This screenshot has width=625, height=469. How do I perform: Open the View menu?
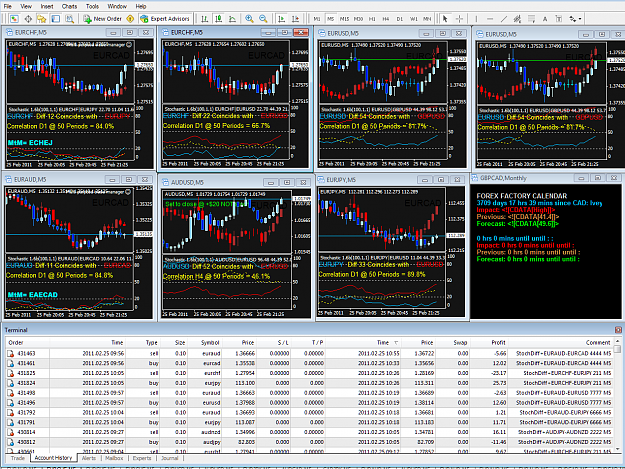coord(26,6)
